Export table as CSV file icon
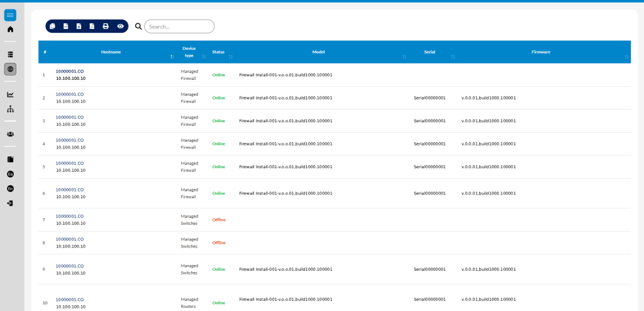 tap(65, 26)
